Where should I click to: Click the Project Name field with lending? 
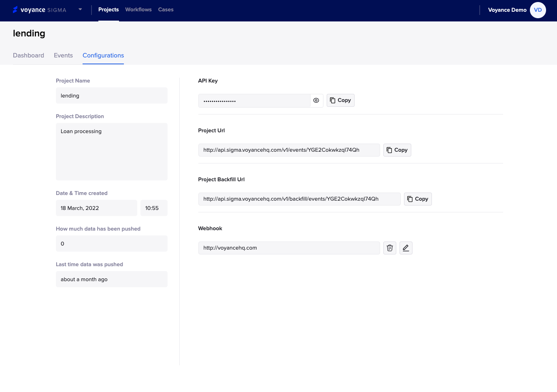[112, 95]
